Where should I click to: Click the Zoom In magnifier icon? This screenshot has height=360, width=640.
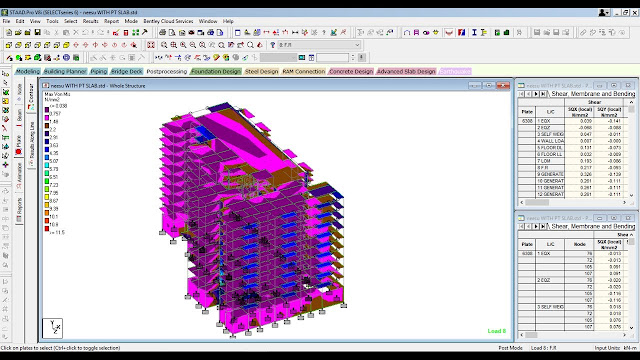point(183,45)
